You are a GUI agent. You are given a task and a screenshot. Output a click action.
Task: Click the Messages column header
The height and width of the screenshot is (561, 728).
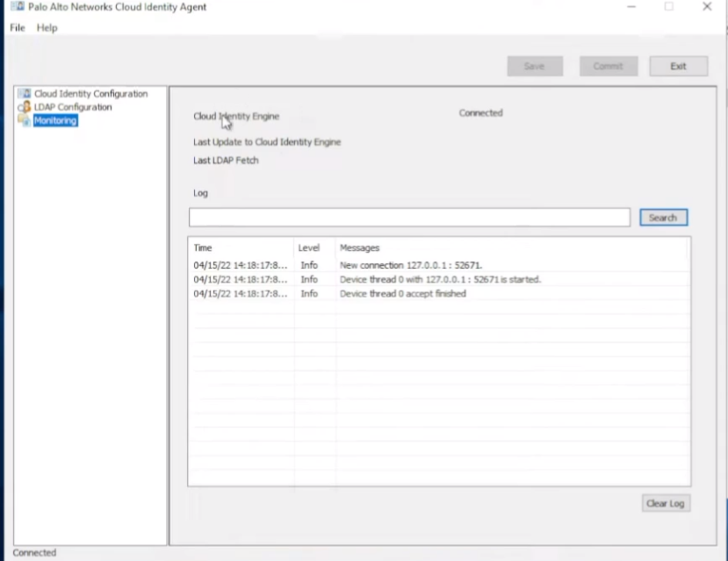(360, 248)
